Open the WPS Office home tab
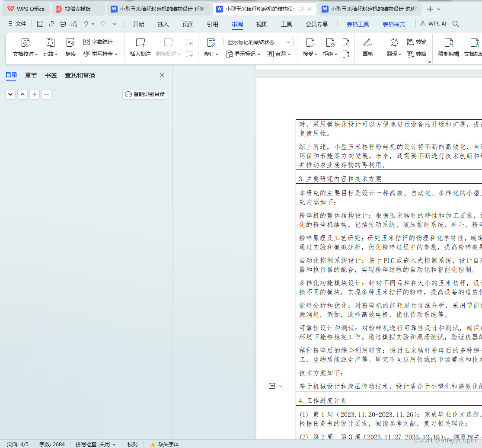 click(x=26, y=9)
